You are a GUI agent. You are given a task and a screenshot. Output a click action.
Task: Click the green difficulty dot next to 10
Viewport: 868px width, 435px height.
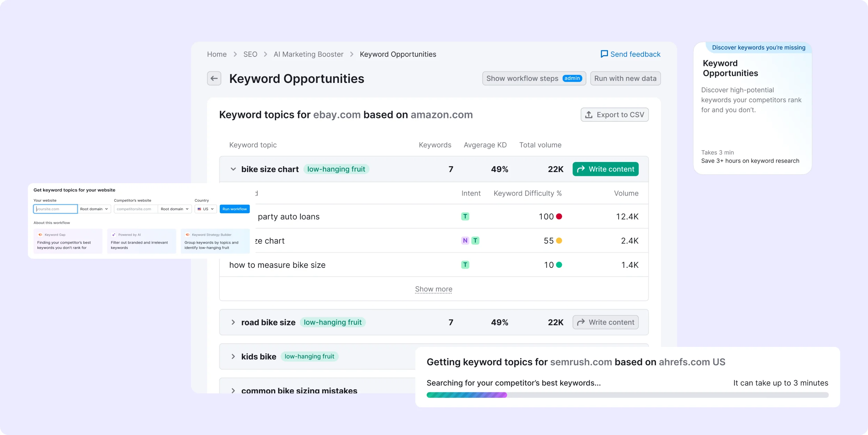(559, 265)
